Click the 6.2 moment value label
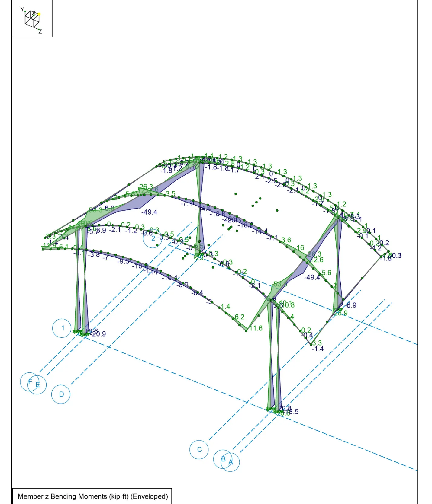 [239, 317]
